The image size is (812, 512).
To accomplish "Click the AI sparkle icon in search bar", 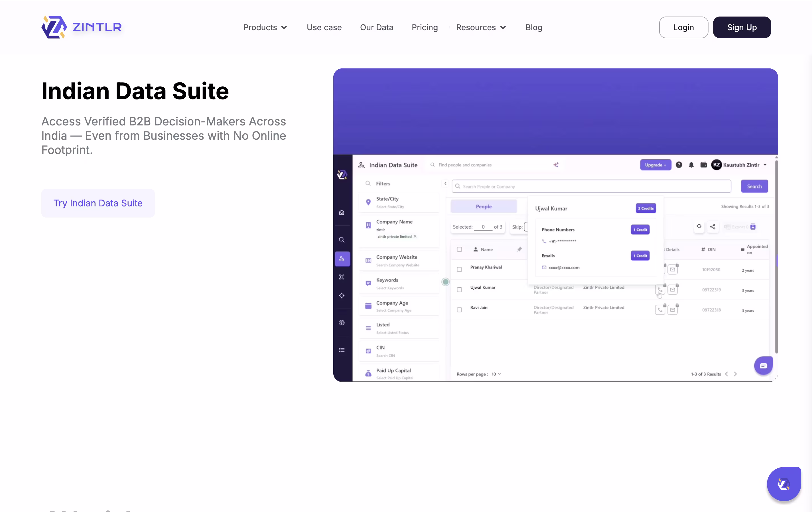I will 556,165.
